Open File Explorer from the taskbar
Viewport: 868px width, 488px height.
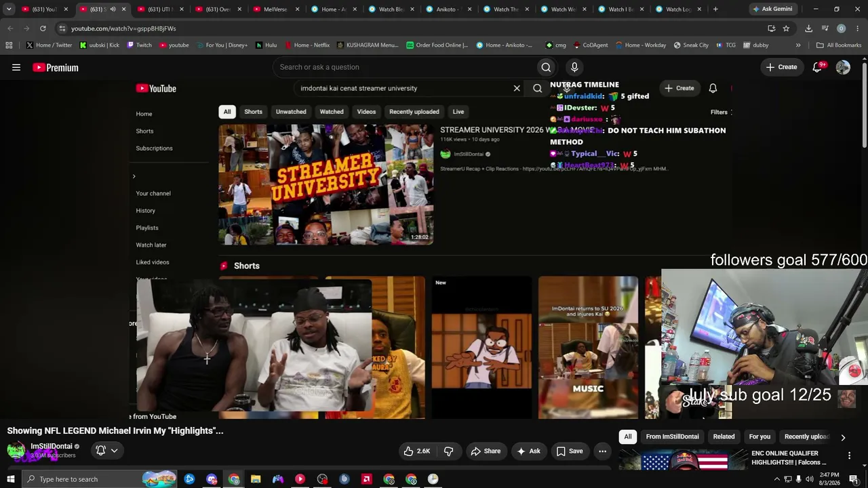coord(256,479)
